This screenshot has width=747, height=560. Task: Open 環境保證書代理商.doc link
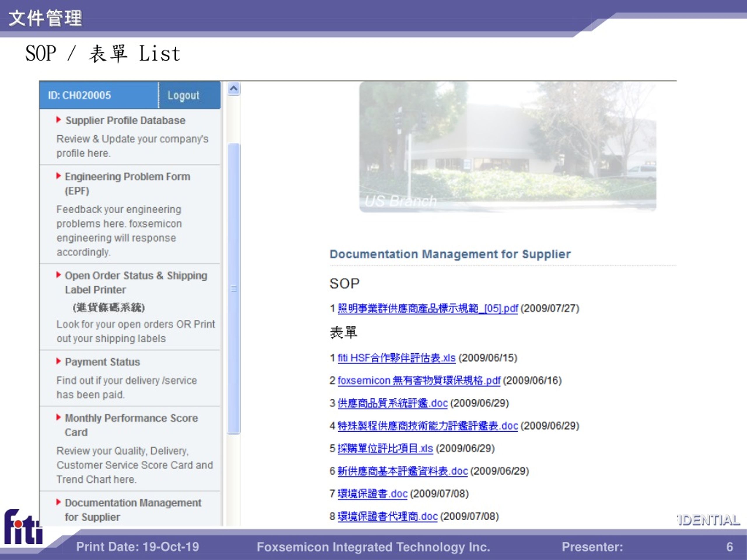(388, 516)
